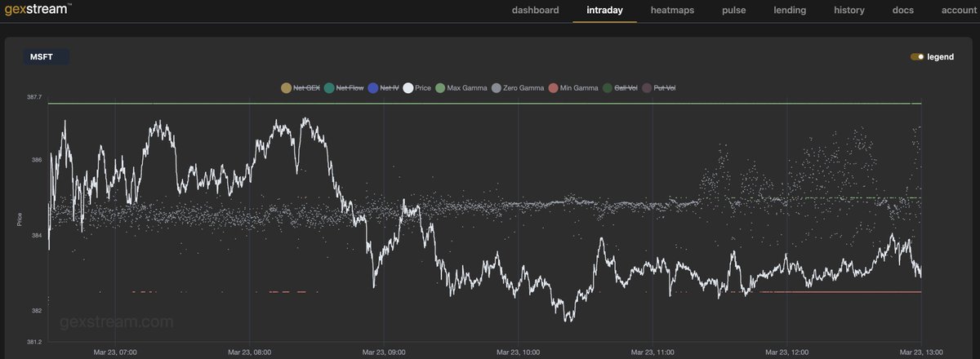Click the Mar 23, 11:00 axis label

tap(653, 352)
